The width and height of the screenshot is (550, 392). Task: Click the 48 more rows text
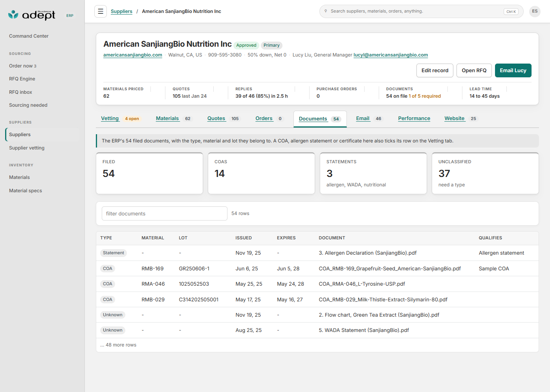[x=118, y=345]
